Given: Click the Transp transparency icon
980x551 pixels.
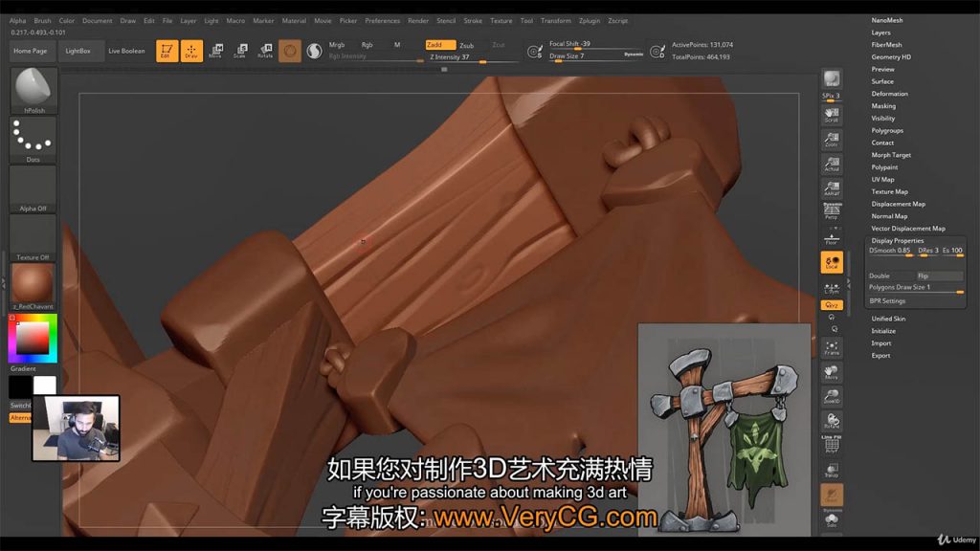Looking at the screenshot, I should [832, 470].
